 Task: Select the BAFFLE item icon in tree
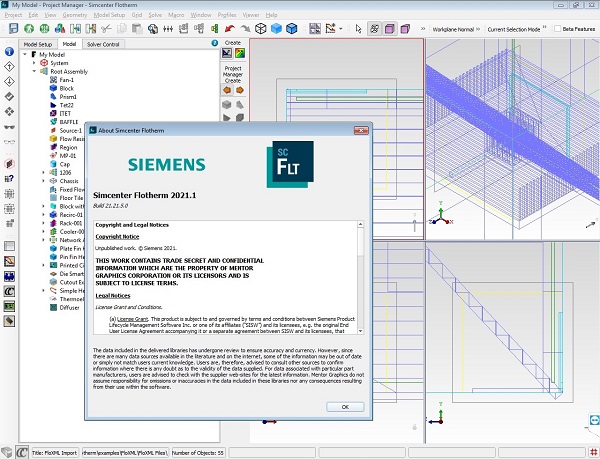(52, 122)
